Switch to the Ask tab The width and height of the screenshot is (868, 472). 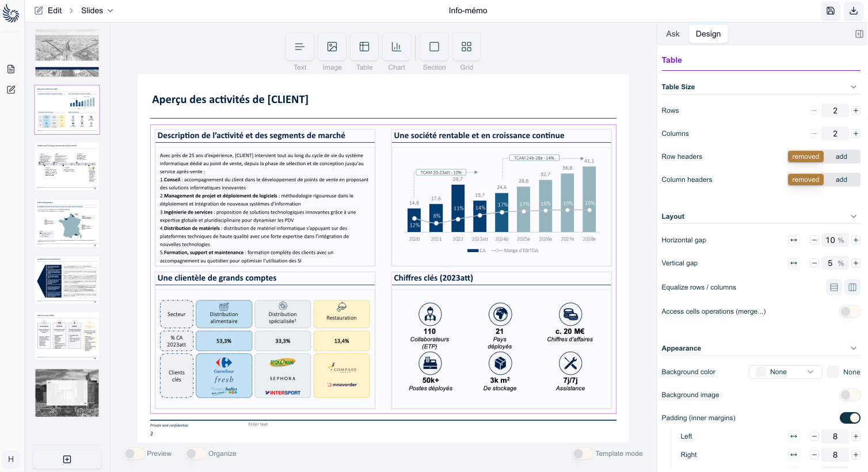[672, 33]
